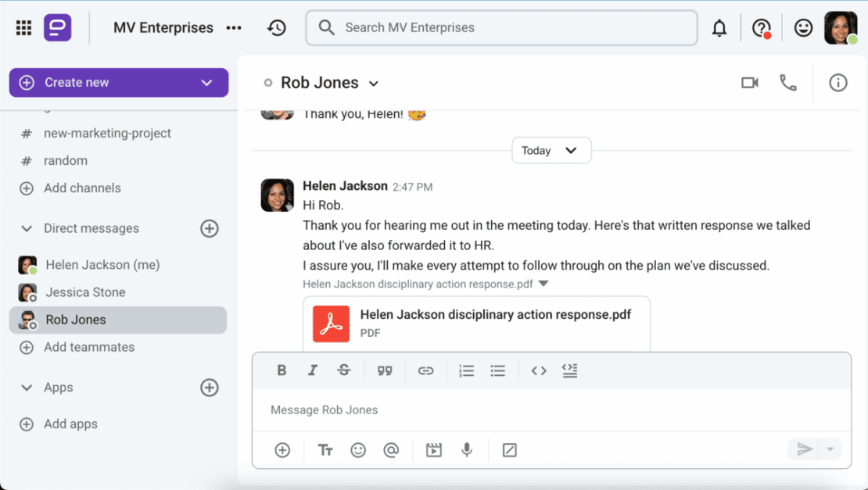Start a voice call via phone icon
The height and width of the screenshot is (490, 868).
tap(787, 83)
